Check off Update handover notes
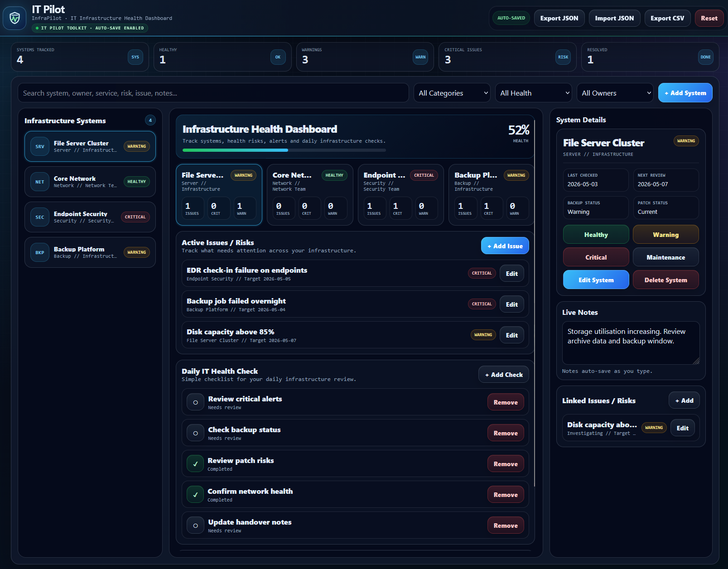Screen dimensions: 728x569 (x=195, y=525)
